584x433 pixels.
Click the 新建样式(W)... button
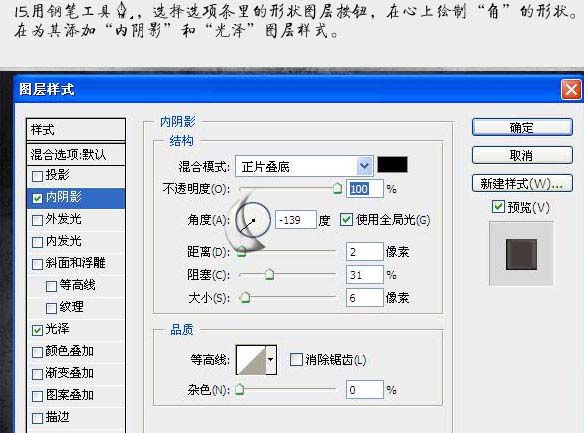click(522, 183)
